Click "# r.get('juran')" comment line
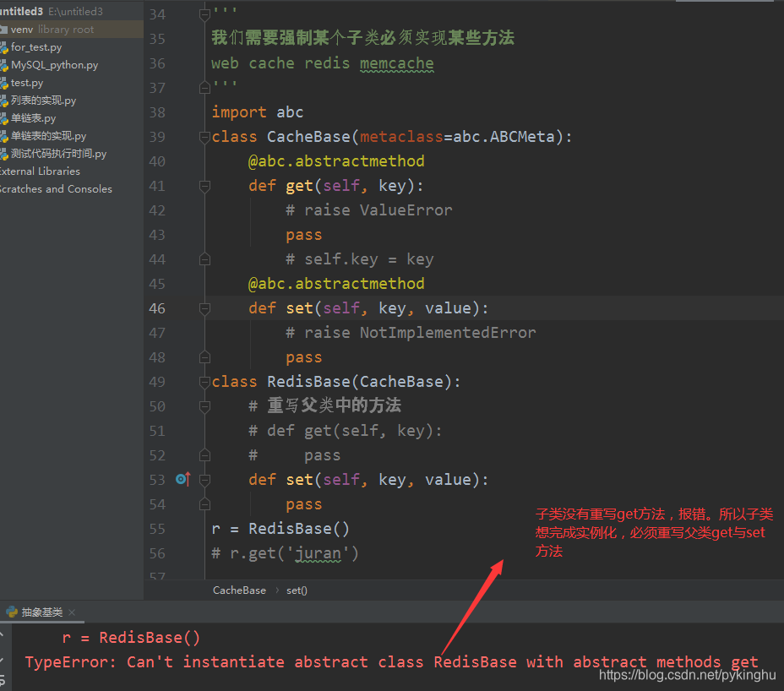 pos(285,553)
